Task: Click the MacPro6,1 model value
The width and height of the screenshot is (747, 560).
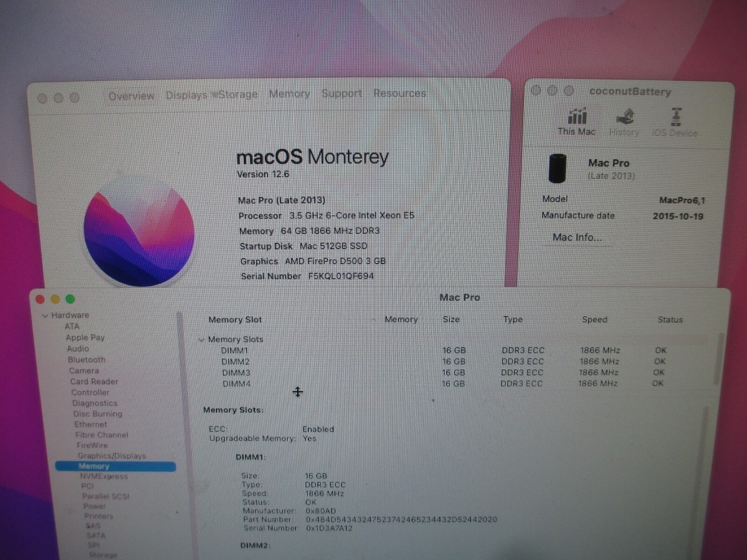Action: click(682, 200)
